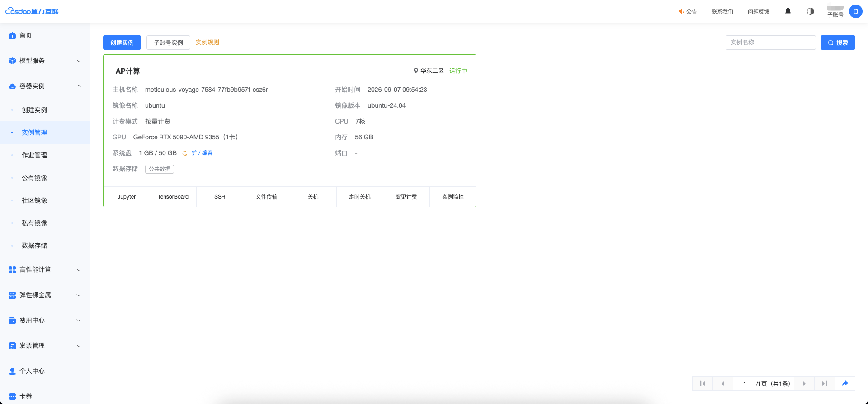Open 作业管理 sidebar item

(x=45, y=155)
